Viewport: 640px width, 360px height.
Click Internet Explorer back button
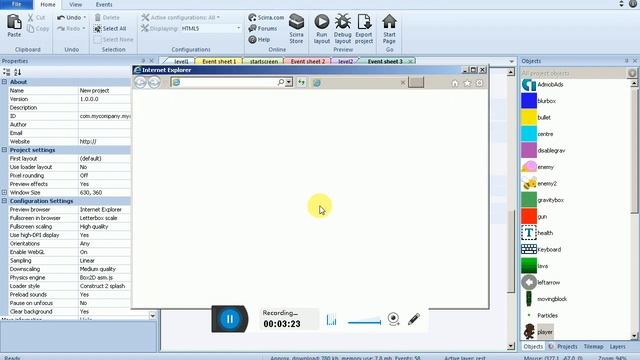[x=140, y=82]
